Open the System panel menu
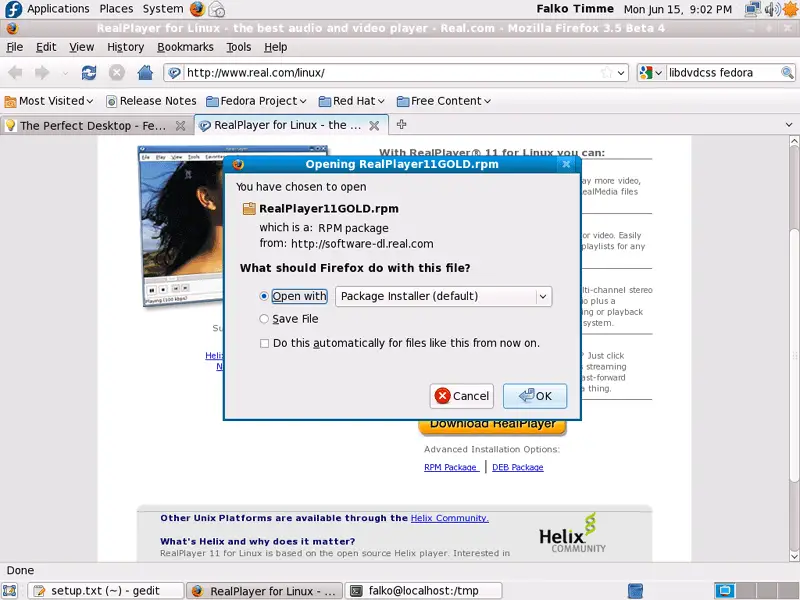The width and height of the screenshot is (800, 600). click(163, 9)
